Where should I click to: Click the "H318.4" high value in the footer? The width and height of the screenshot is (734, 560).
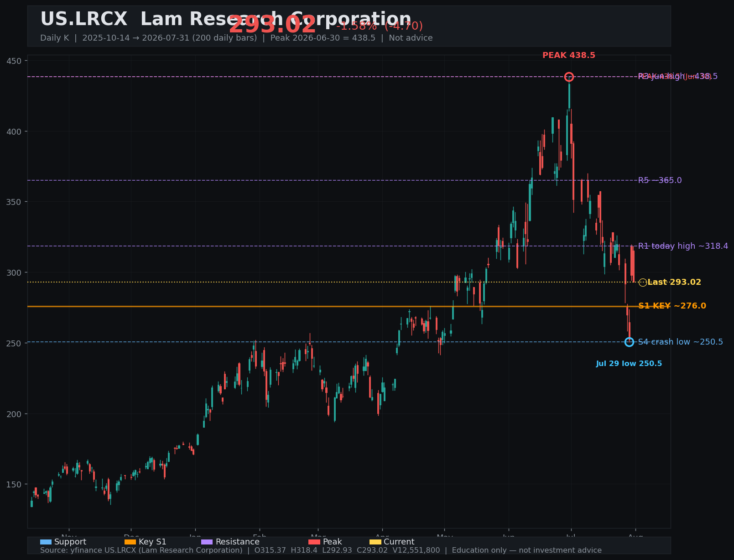(x=304, y=550)
